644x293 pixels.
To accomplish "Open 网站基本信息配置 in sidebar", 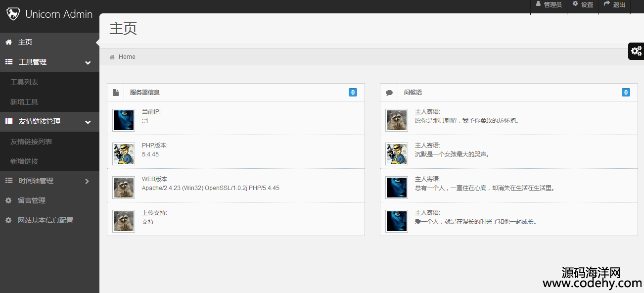I will tap(49, 221).
